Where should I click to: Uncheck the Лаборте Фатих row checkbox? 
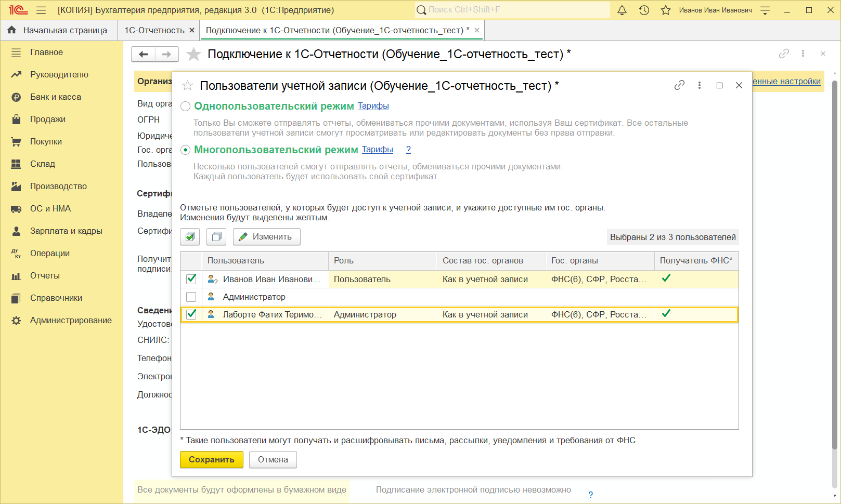click(191, 314)
